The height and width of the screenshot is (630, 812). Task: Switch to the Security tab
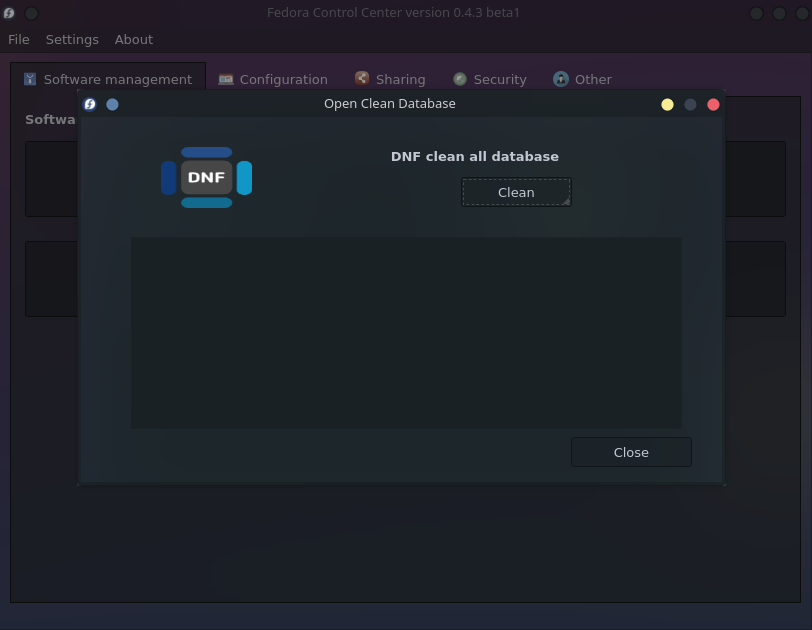point(490,79)
